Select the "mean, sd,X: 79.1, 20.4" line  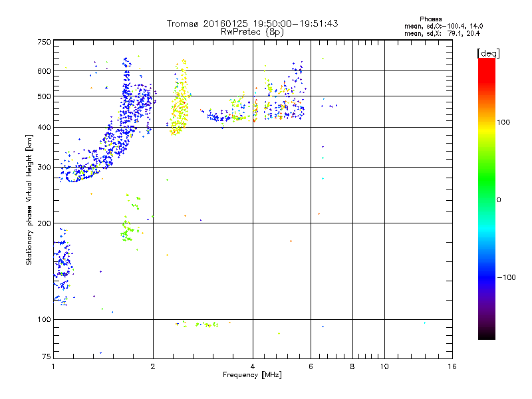point(442,33)
